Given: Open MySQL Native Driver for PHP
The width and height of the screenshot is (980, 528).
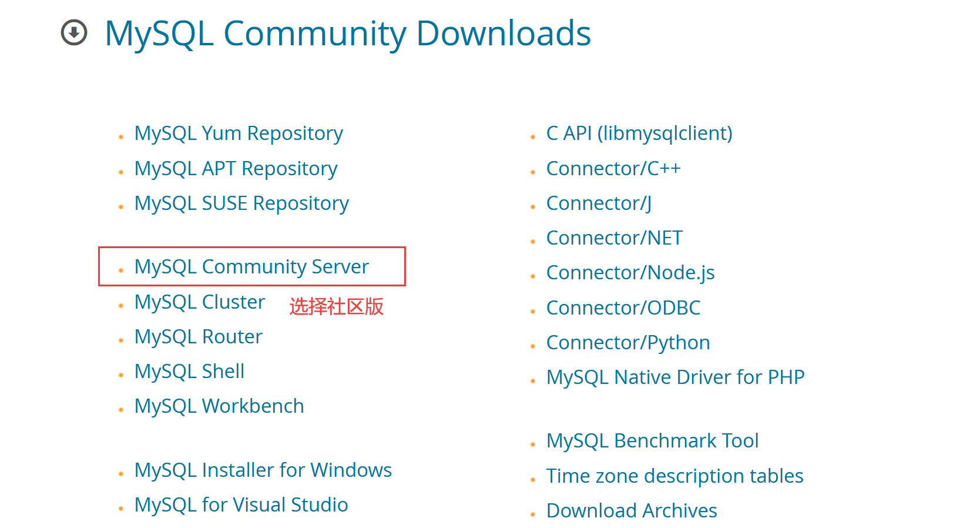Looking at the screenshot, I should (x=676, y=377).
